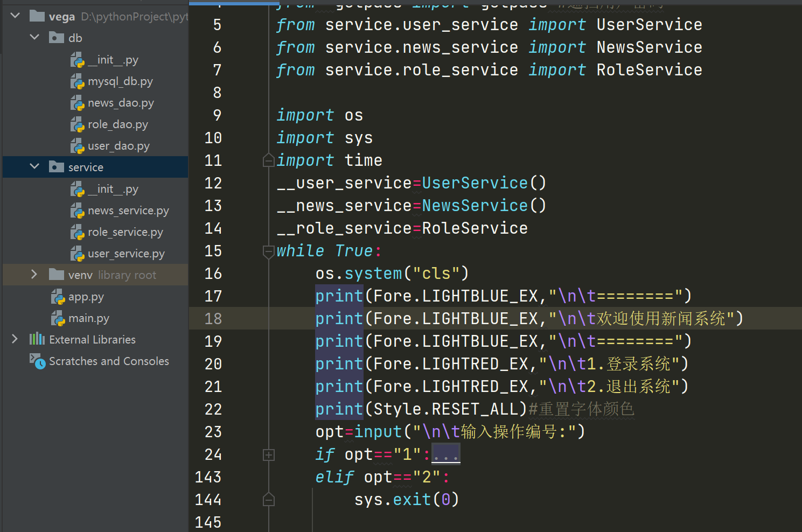Select app.py in project tree
Viewport: 802px width, 532px height.
pyautogui.click(x=86, y=297)
